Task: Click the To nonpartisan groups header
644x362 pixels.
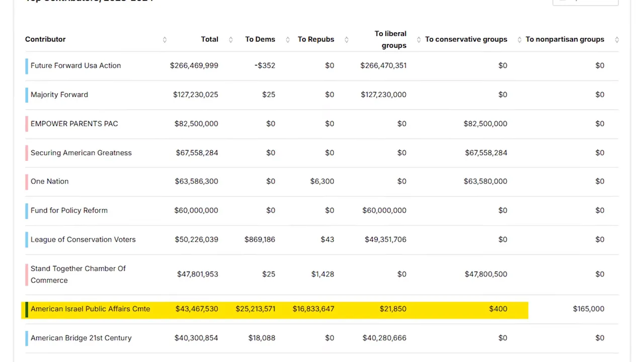Action: pos(565,39)
